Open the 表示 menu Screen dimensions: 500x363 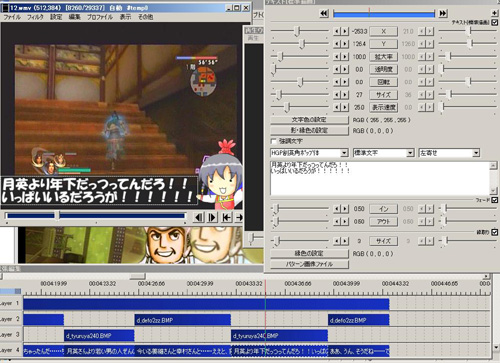tap(125, 17)
